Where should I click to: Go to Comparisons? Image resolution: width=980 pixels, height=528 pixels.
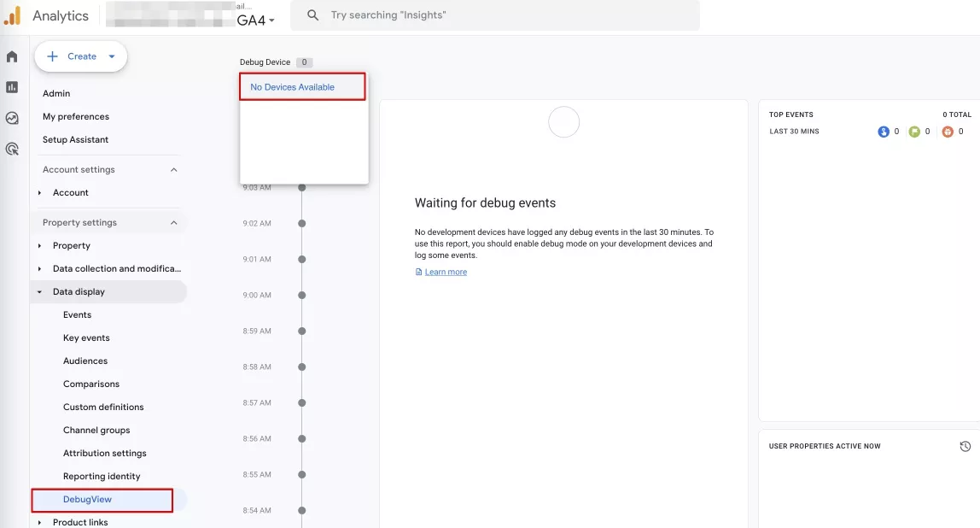(x=91, y=384)
